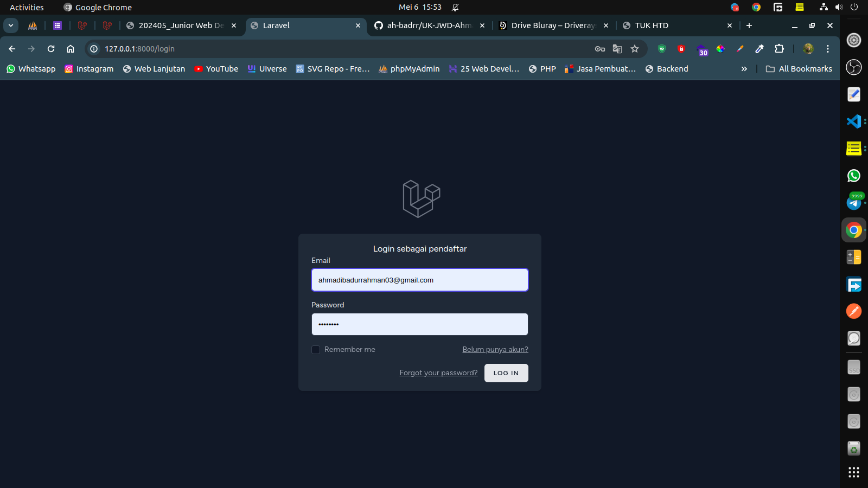Switch to the 202405_Junior Web De tab
This screenshot has width=868, height=488.
pos(181,25)
